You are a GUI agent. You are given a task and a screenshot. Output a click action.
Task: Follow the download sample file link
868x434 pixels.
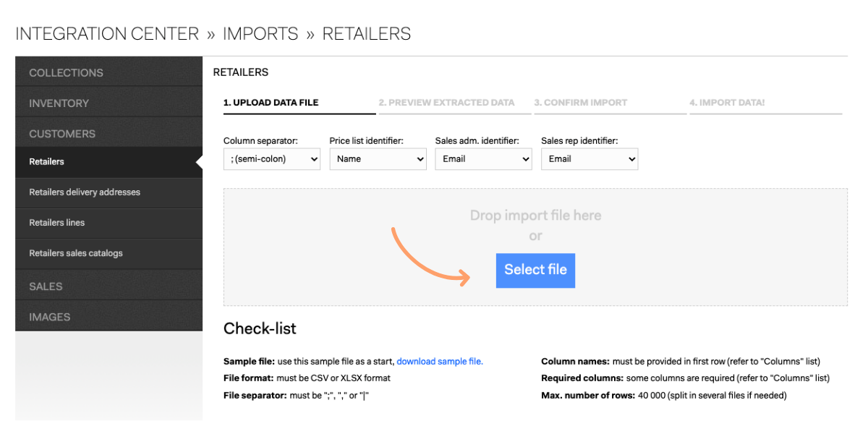[x=440, y=362]
